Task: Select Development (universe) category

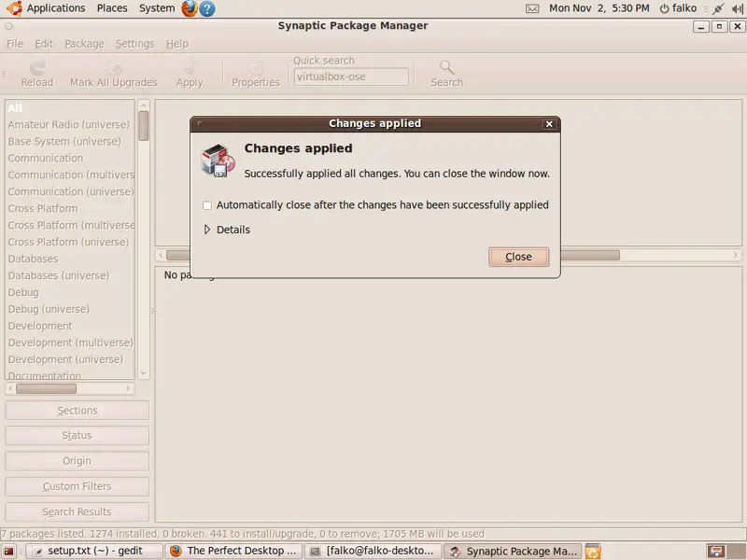Action: (x=70, y=359)
